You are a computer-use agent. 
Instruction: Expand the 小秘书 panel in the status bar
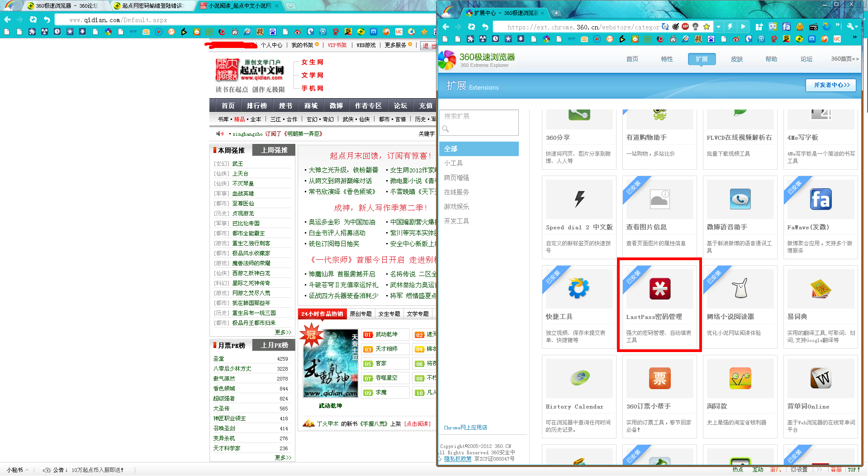[x=18, y=470]
